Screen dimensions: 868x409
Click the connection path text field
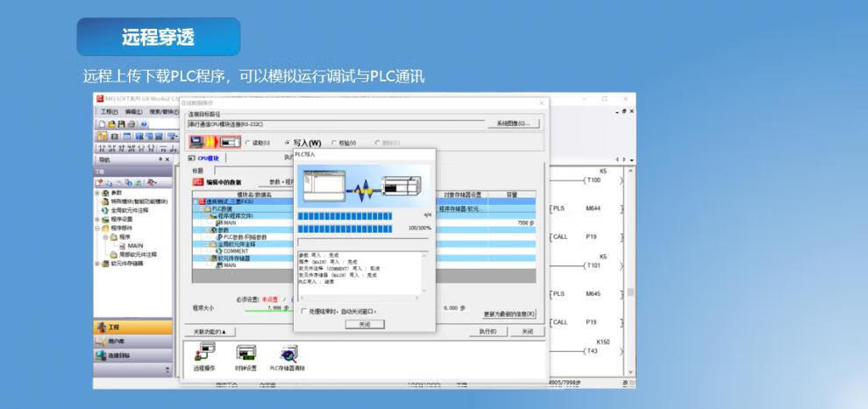[x=336, y=123]
